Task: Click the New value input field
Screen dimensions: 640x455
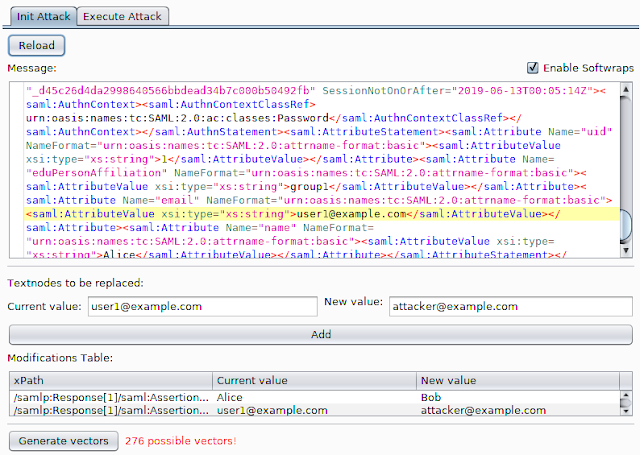Action: (x=511, y=306)
